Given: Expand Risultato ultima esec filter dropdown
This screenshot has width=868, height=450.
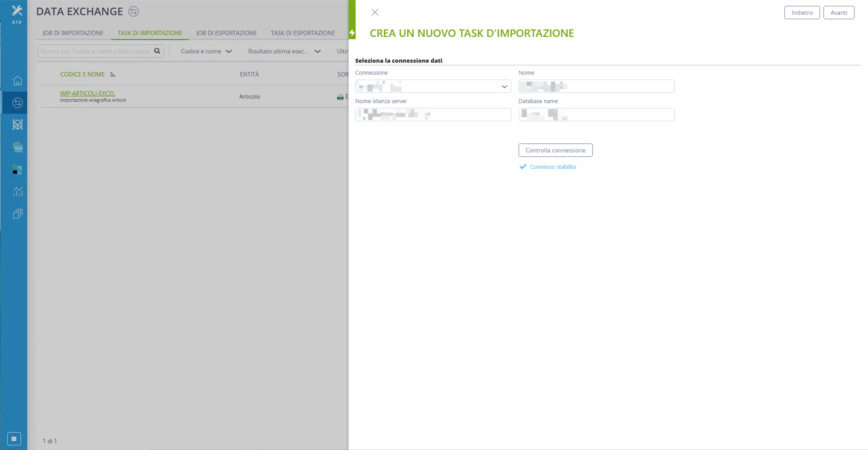Looking at the screenshot, I should pyautogui.click(x=284, y=51).
